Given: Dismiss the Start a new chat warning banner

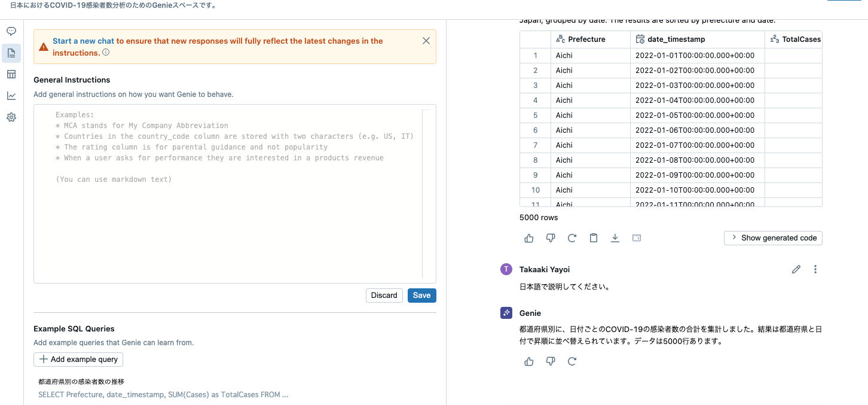Looking at the screenshot, I should tap(426, 41).
